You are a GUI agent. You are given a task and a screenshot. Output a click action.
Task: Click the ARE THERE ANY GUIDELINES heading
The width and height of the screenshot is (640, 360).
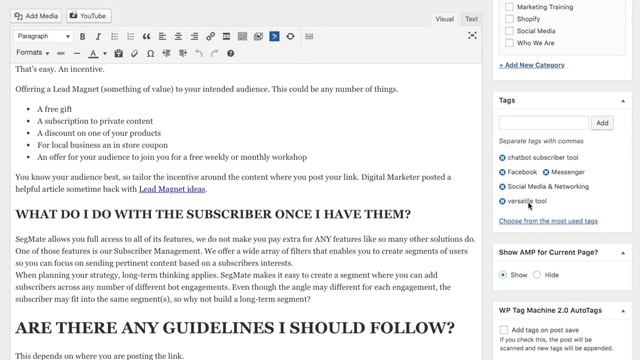(x=235, y=328)
